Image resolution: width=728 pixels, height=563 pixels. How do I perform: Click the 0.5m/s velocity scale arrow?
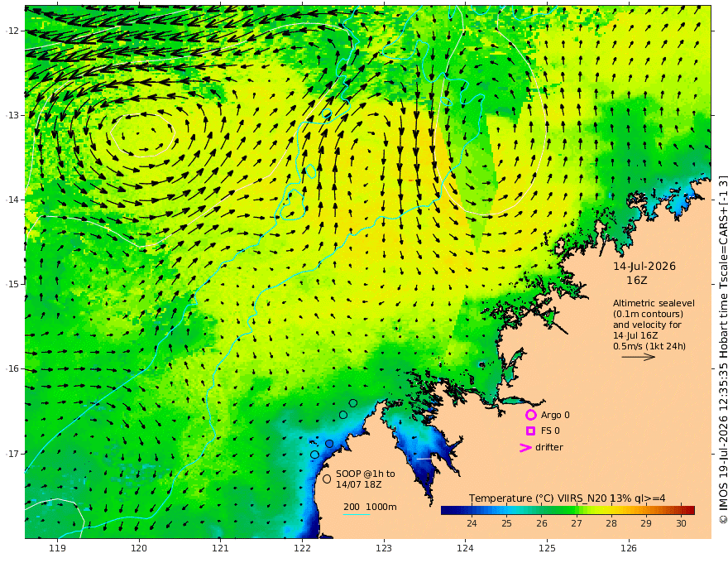639,357
